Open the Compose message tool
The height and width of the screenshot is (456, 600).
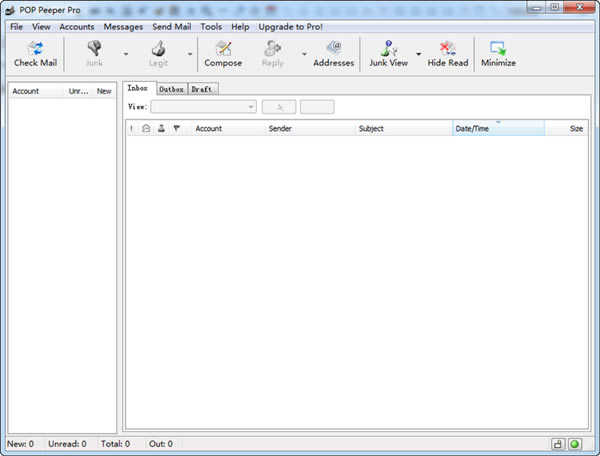(x=223, y=53)
